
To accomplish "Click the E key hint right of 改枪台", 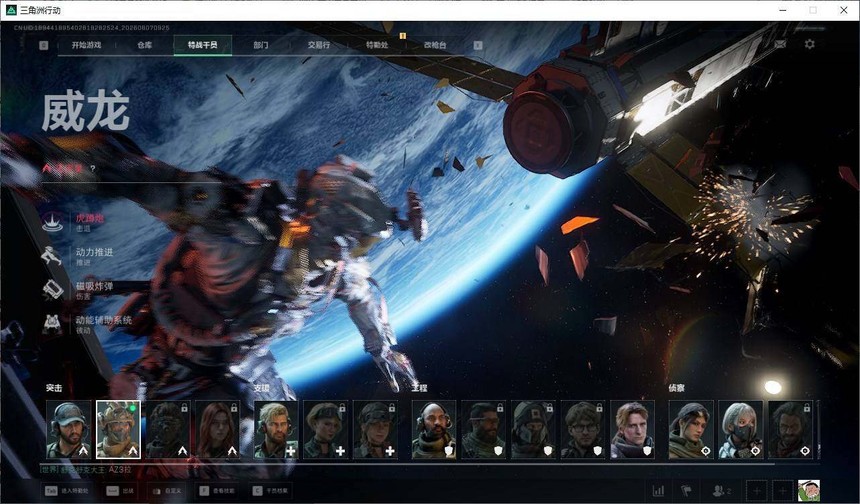I will tap(478, 46).
